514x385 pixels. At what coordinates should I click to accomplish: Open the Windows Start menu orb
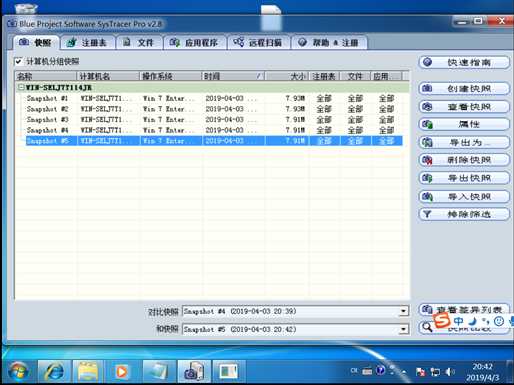coord(17,371)
